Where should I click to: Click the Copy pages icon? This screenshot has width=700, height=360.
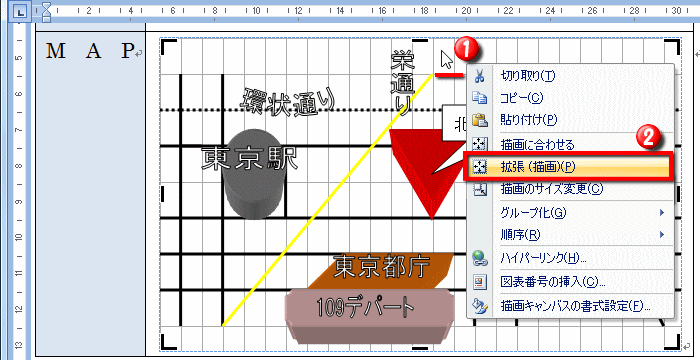coord(479,98)
